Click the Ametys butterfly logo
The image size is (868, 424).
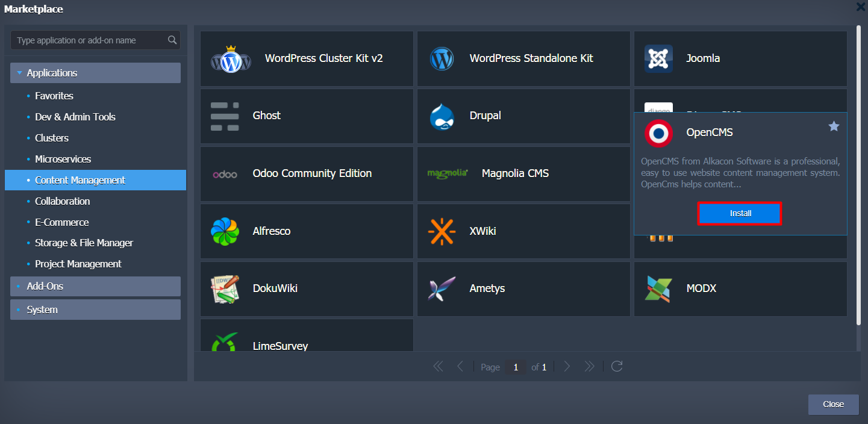[x=442, y=289]
